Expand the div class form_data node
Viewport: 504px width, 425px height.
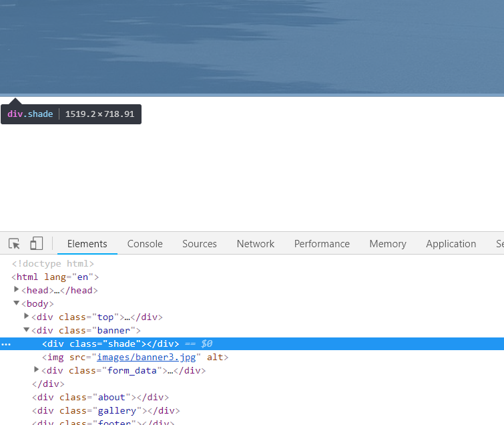coord(36,370)
